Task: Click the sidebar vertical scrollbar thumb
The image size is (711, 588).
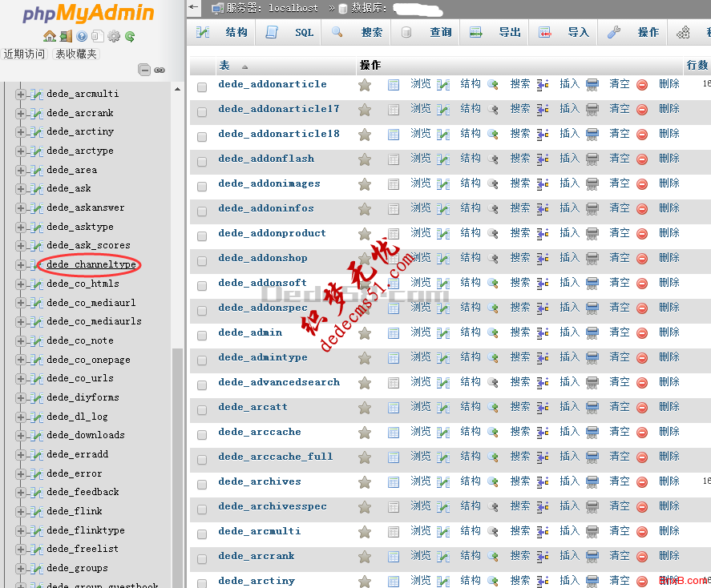Action: 177,466
